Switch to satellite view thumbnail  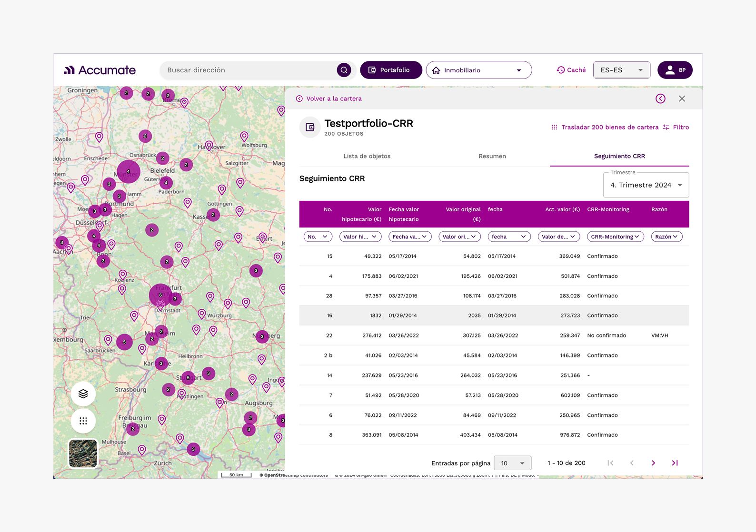pos(83,453)
